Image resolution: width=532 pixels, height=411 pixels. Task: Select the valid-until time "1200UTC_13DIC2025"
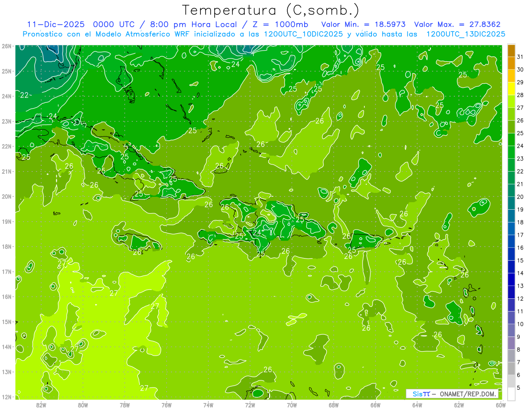465,34
